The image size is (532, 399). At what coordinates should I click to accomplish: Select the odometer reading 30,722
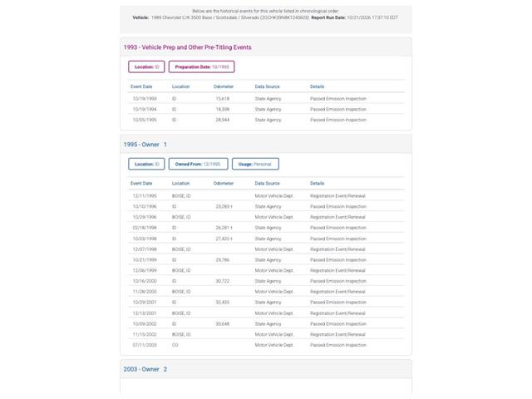tap(223, 281)
